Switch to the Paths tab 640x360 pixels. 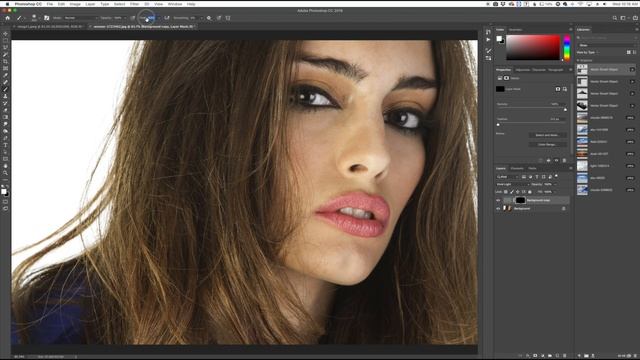532,169
